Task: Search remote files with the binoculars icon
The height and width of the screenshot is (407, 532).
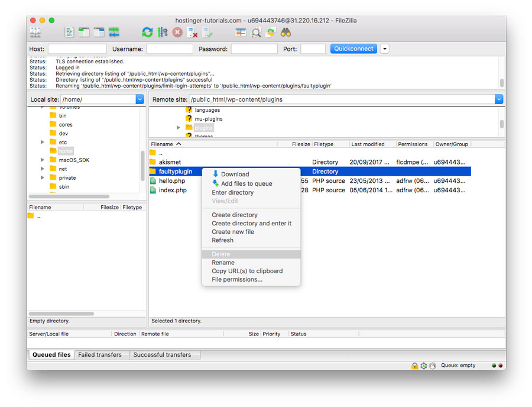Action: (x=286, y=33)
